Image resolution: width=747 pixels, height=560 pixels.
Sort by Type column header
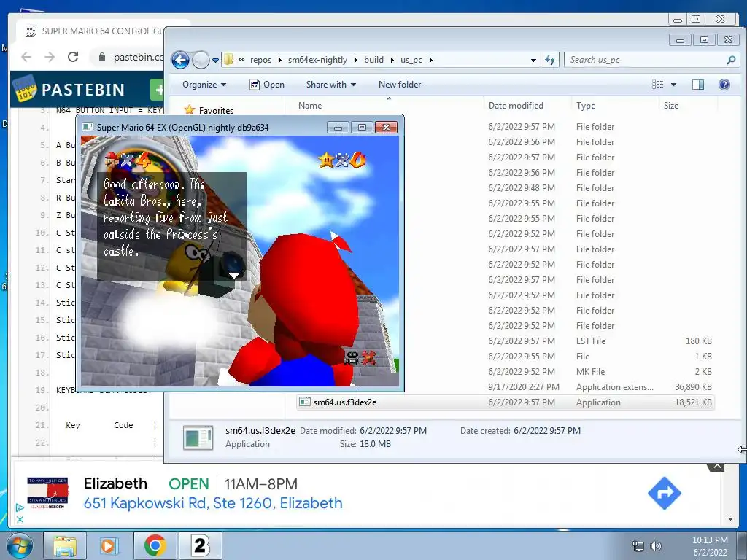(586, 106)
